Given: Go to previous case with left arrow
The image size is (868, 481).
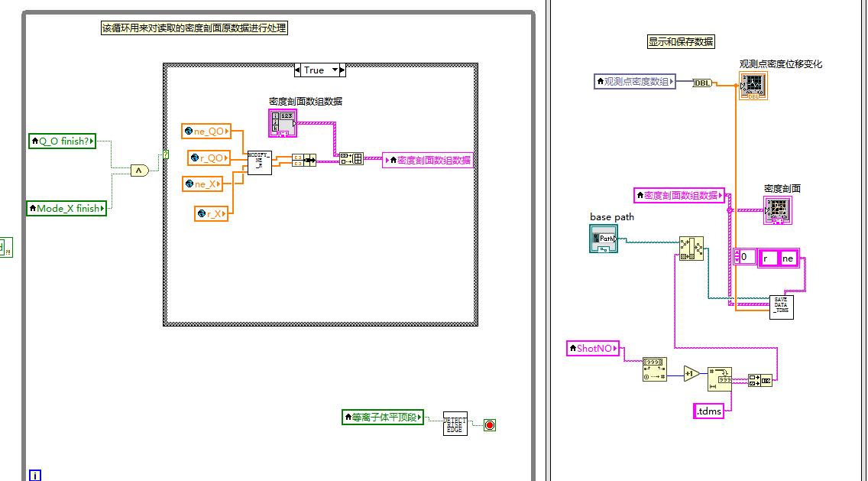Looking at the screenshot, I should coord(299,70).
